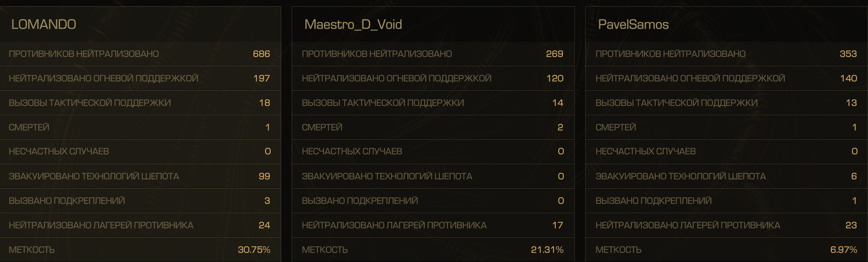The height and width of the screenshot is (262, 868).
Task: Select the LOMANDO player name header
Action: [x=44, y=24]
